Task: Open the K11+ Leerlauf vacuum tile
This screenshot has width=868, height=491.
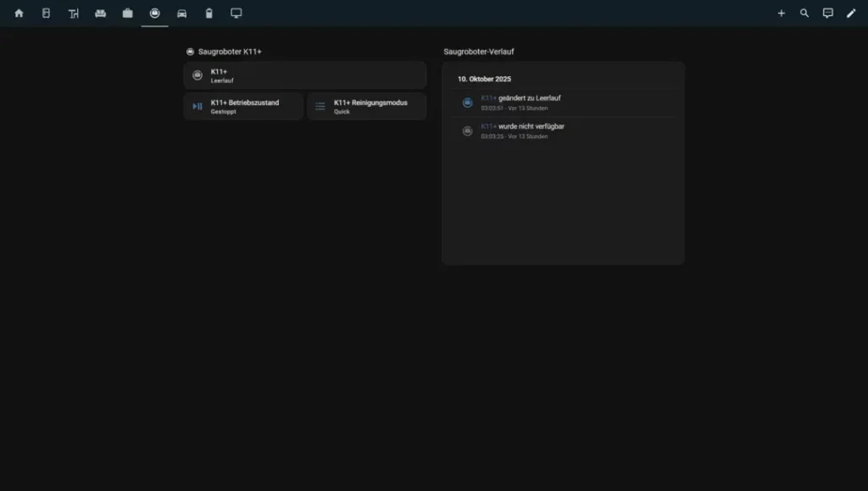Action: (x=305, y=75)
